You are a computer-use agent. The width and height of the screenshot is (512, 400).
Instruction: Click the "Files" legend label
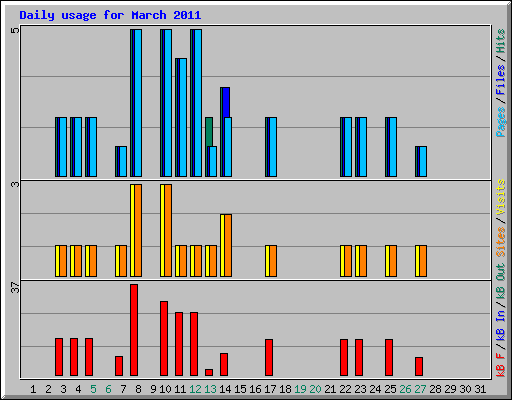(x=500, y=79)
